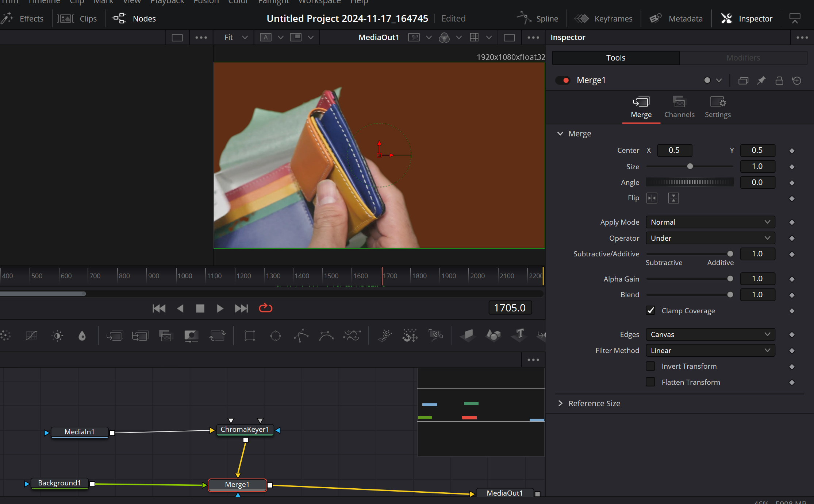Switch to the Channels tab
This screenshot has height=504, width=814.
[x=679, y=107]
